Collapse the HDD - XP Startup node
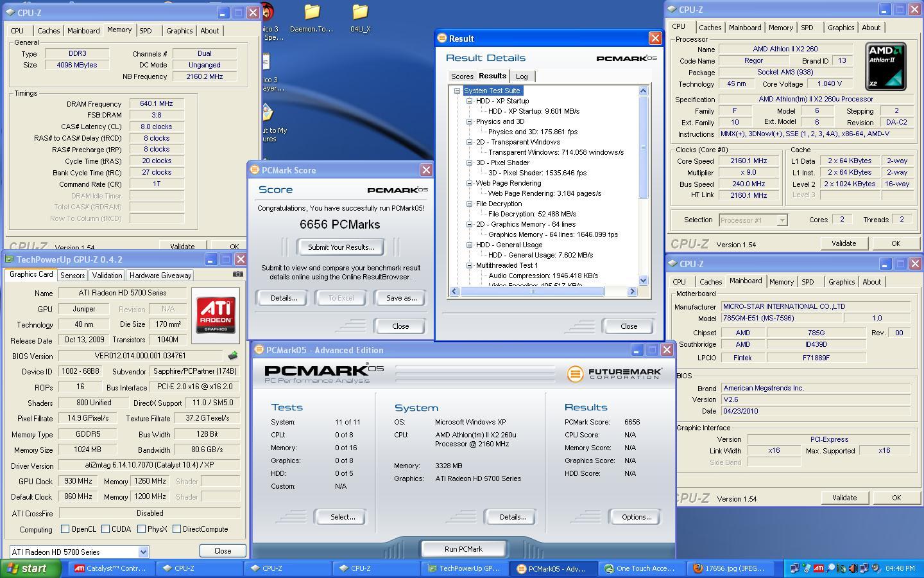Viewport: 924px width, 578px height. pyautogui.click(x=469, y=101)
